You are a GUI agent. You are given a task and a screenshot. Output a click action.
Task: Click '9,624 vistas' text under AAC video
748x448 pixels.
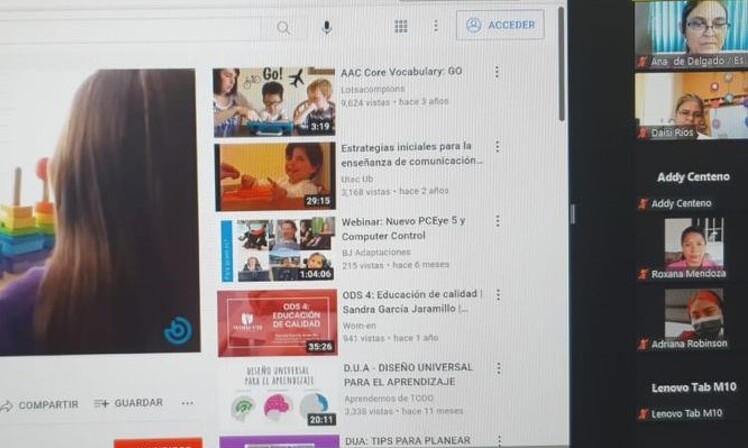coord(365,103)
